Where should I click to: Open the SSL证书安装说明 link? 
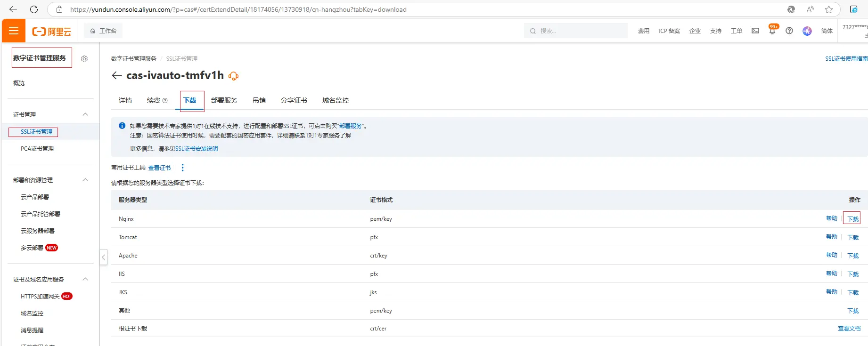tap(197, 149)
